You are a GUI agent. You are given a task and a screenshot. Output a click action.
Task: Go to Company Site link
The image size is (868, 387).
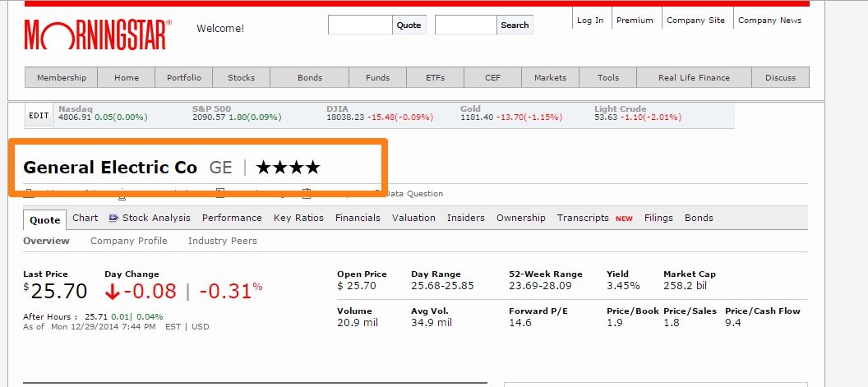tap(696, 20)
